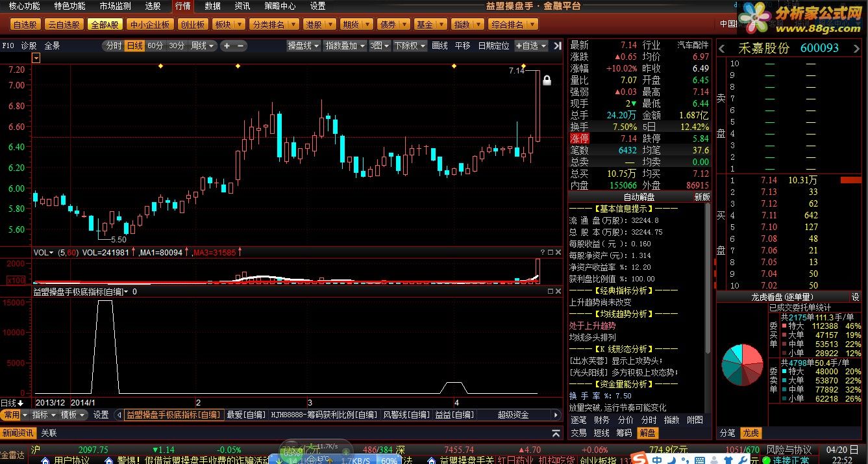Image resolution: width=868 pixels, height=464 pixels.
Task: Click the 04/20 date and time display
Action: point(841,454)
